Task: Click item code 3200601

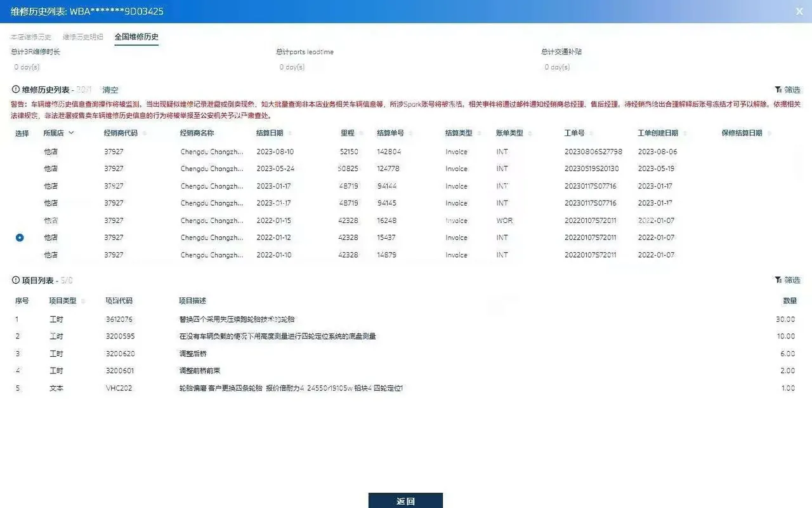Action: (x=119, y=370)
